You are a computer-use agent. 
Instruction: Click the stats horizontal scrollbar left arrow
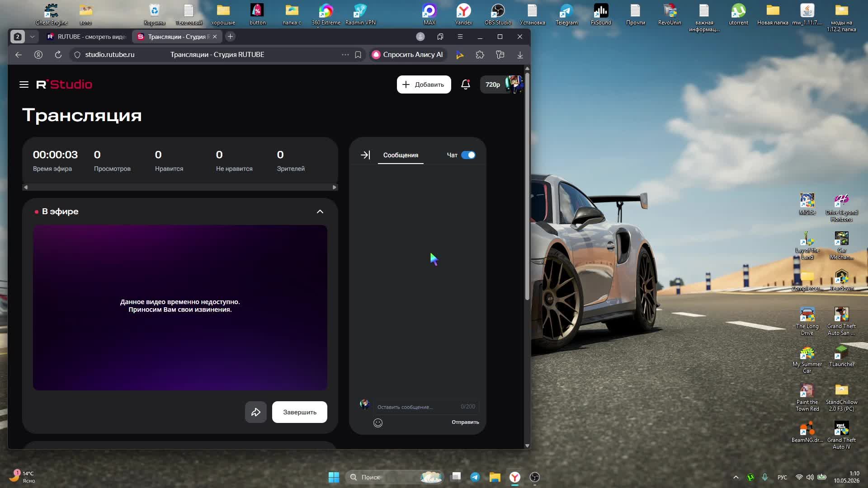26,187
